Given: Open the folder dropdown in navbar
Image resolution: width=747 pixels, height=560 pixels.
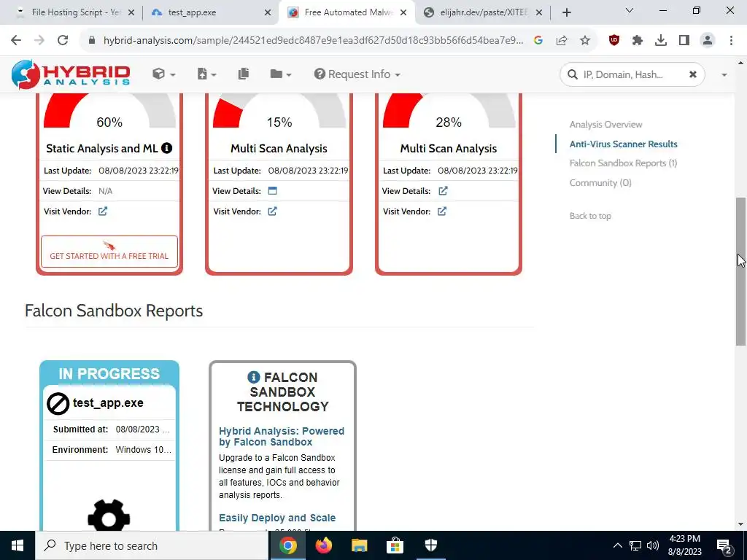Looking at the screenshot, I should point(281,74).
